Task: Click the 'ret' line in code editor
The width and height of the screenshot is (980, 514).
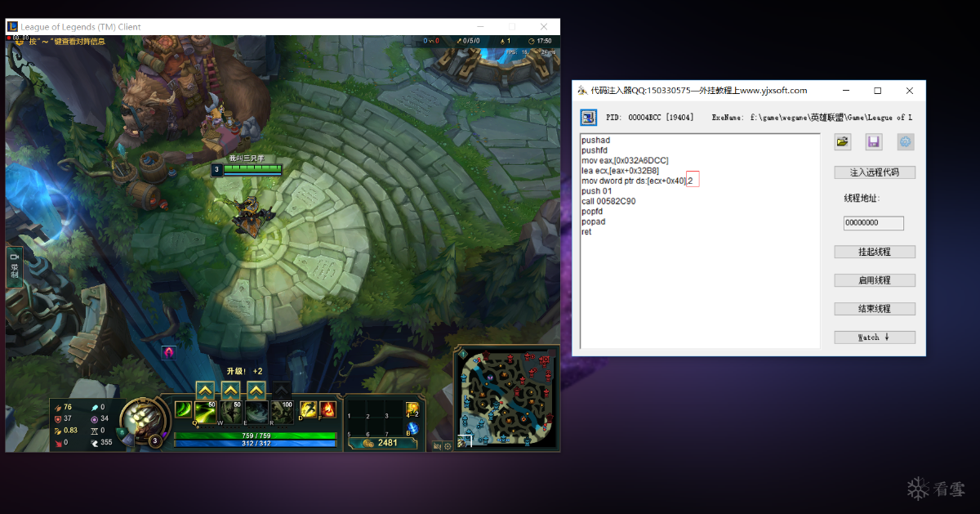Action: click(586, 232)
